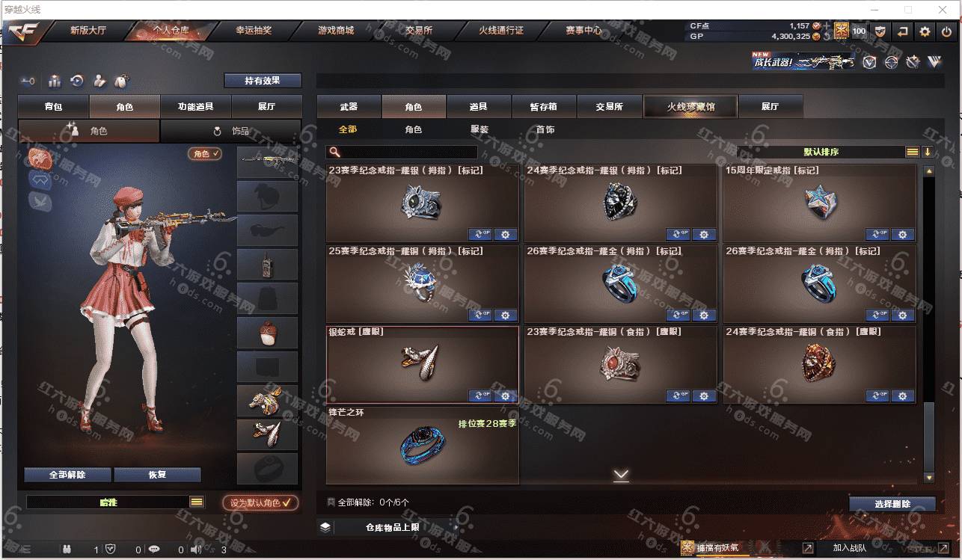Viewport: 962px width, 560px height.
Task: Click the replay circular-arrow icon
Action: click(x=76, y=81)
